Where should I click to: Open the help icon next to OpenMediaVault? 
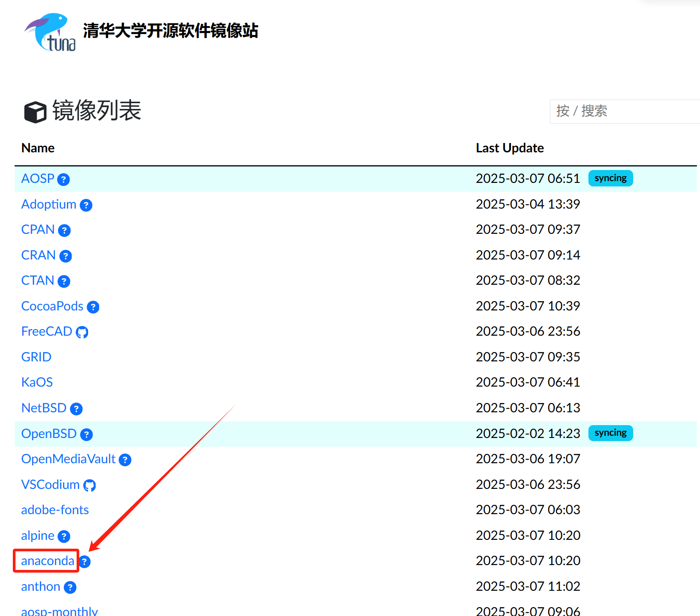125,460
